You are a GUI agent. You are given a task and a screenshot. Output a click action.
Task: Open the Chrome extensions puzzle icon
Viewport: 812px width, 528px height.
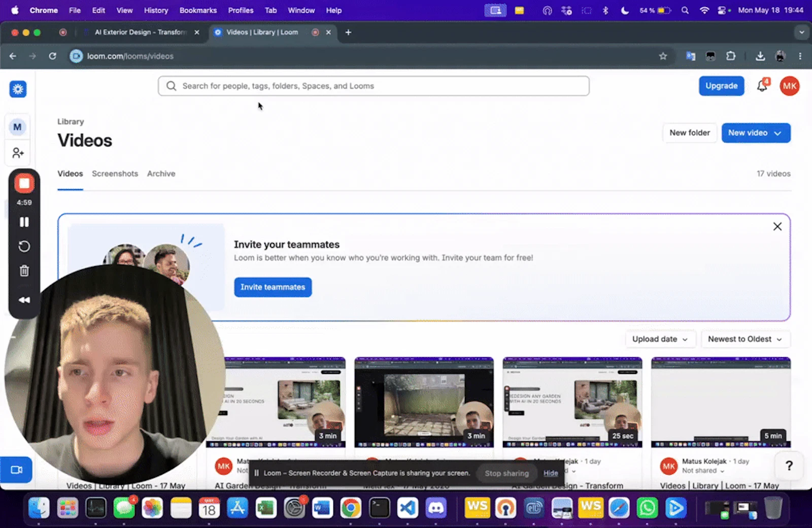(731, 56)
